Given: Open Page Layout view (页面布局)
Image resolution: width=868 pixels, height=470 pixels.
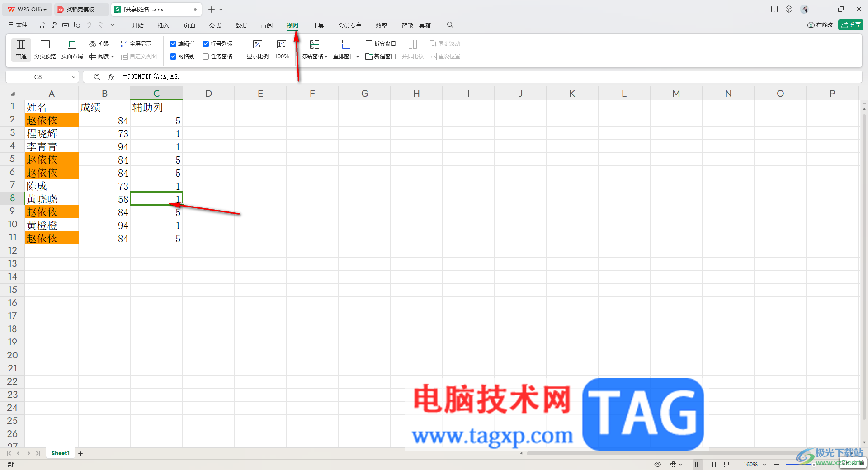Looking at the screenshot, I should tap(72, 49).
